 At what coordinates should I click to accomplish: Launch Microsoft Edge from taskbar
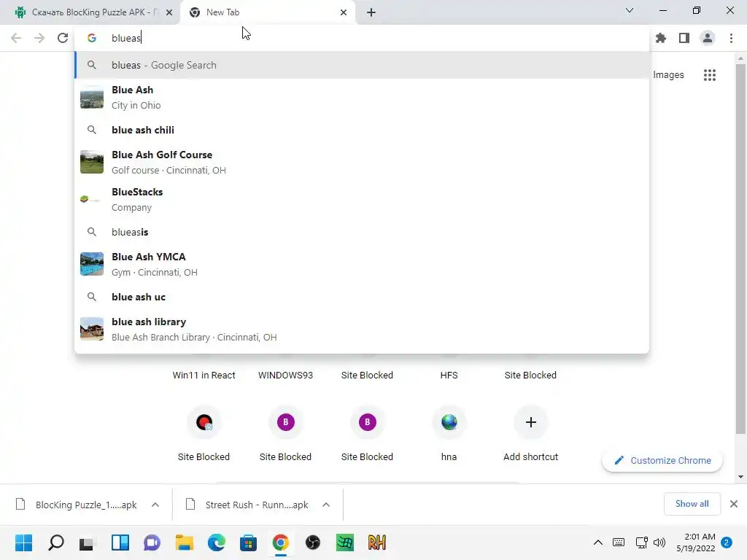point(216,542)
